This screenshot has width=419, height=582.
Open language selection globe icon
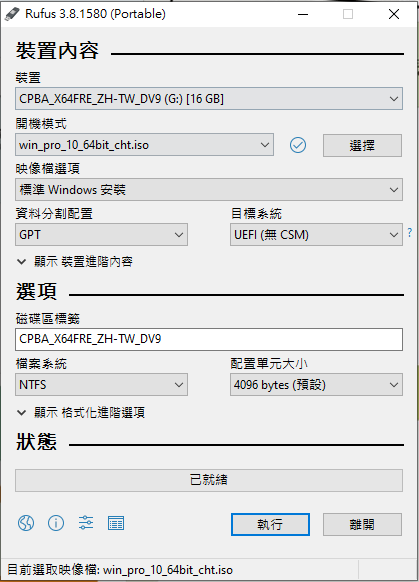click(26, 523)
